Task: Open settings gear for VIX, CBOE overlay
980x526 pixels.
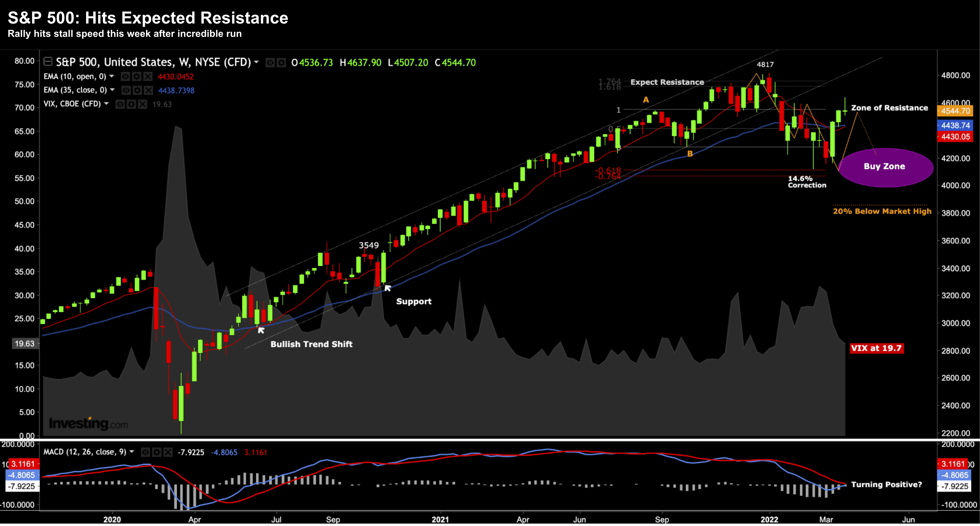Action: pyautogui.click(x=131, y=104)
